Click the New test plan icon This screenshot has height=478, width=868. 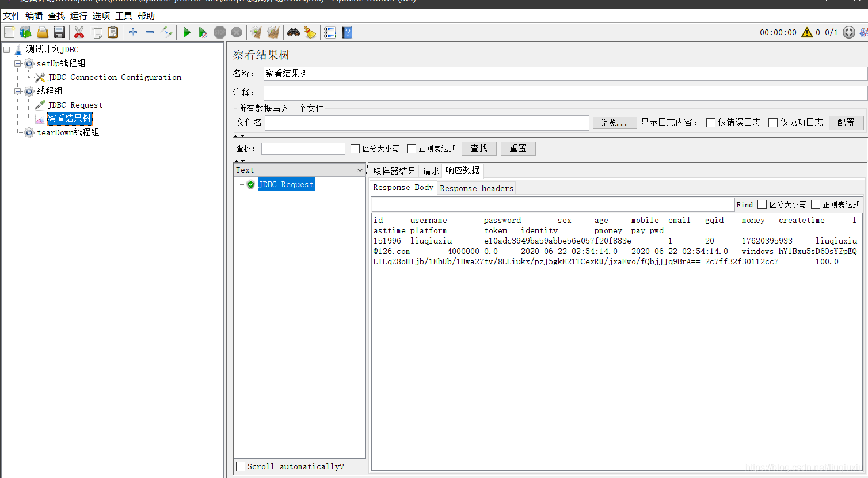tap(9, 32)
